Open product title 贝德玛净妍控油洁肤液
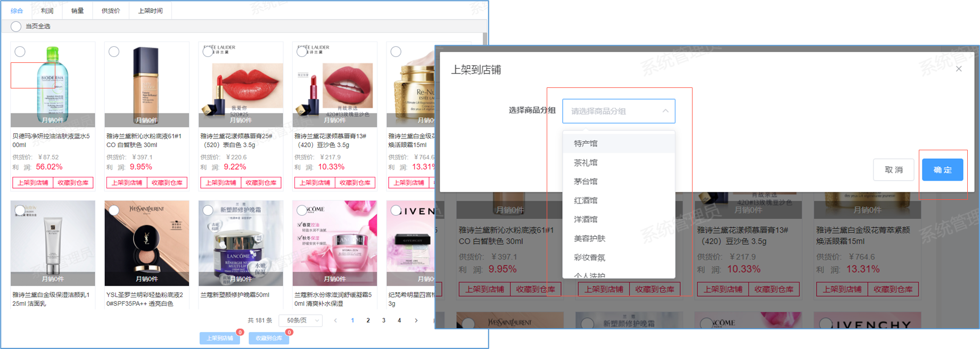The height and width of the screenshot is (349, 980). pos(51,140)
